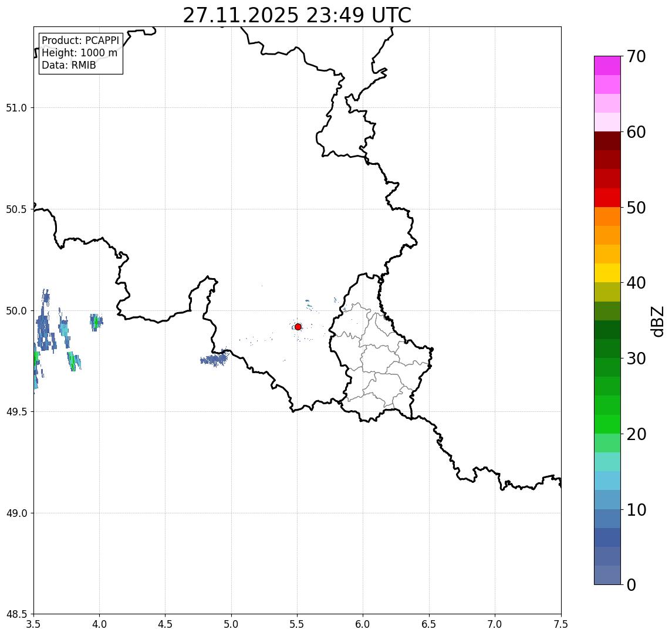Click the light blue colorbar swatch above 10
The image size is (672, 636).
(607, 500)
